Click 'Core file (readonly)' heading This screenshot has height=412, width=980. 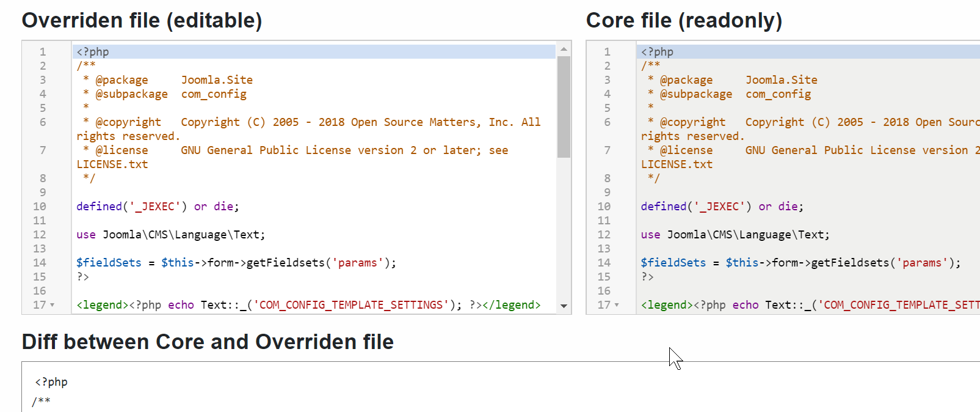pos(684,20)
